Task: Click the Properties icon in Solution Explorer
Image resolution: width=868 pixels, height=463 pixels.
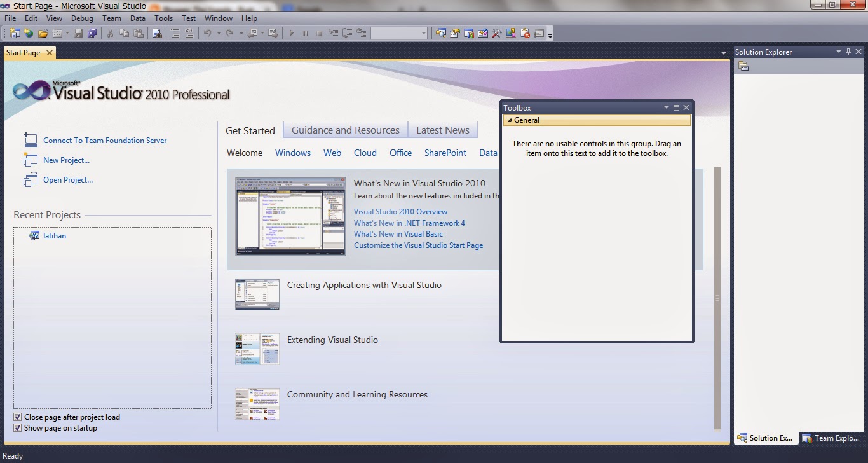Action: (x=743, y=66)
